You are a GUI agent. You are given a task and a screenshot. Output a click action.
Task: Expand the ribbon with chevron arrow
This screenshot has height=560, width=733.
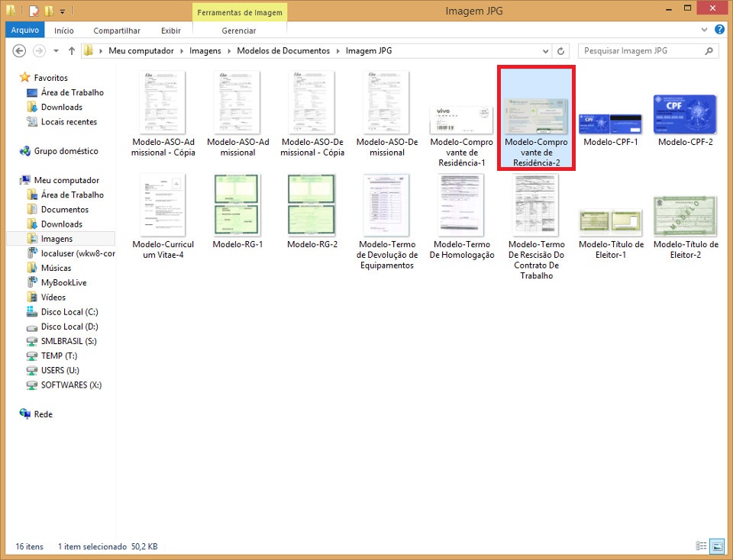pyautogui.click(x=706, y=30)
